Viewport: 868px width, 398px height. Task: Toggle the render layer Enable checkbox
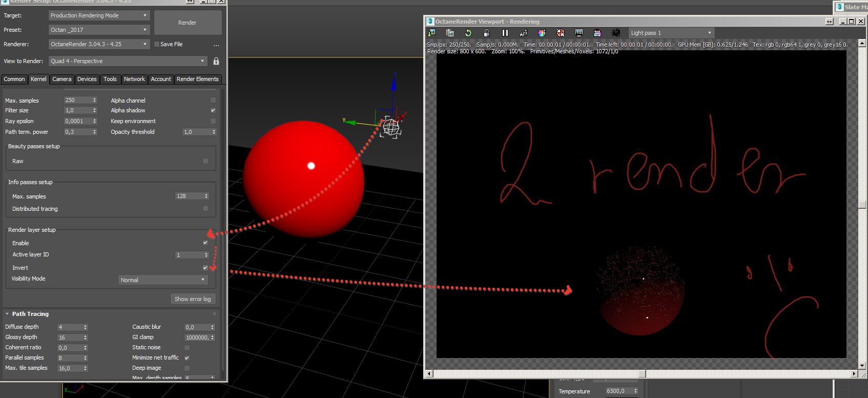pos(205,243)
